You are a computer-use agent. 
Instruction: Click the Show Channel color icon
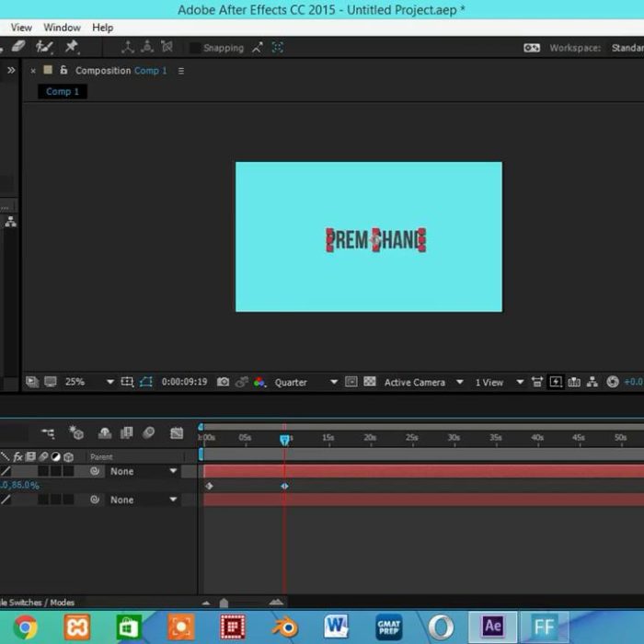point(259,382)
